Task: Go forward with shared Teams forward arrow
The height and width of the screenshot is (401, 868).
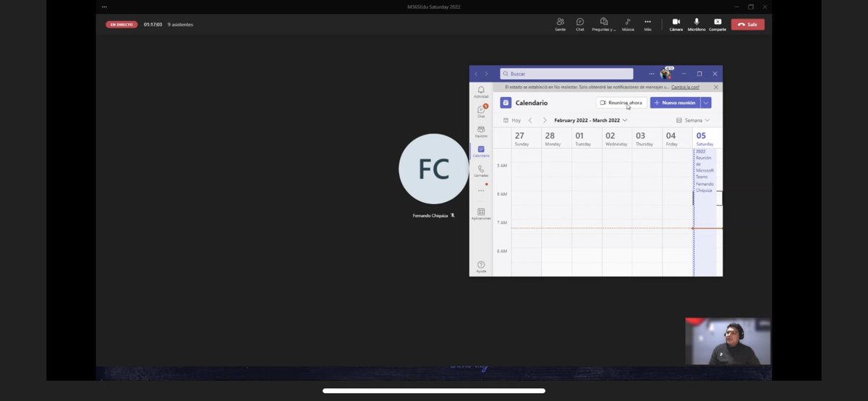Action: pos(487,74)
